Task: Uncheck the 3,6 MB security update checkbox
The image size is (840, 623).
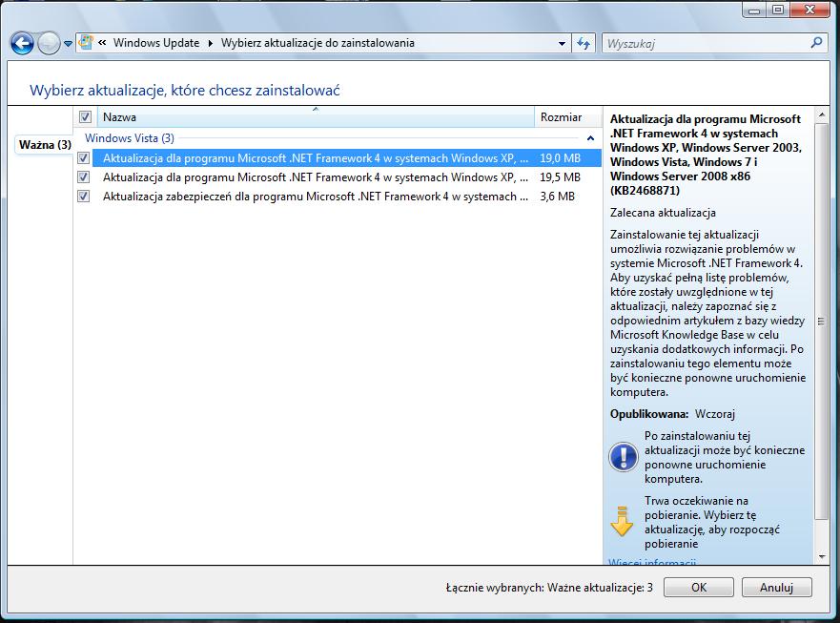Action: coord(84,197)
